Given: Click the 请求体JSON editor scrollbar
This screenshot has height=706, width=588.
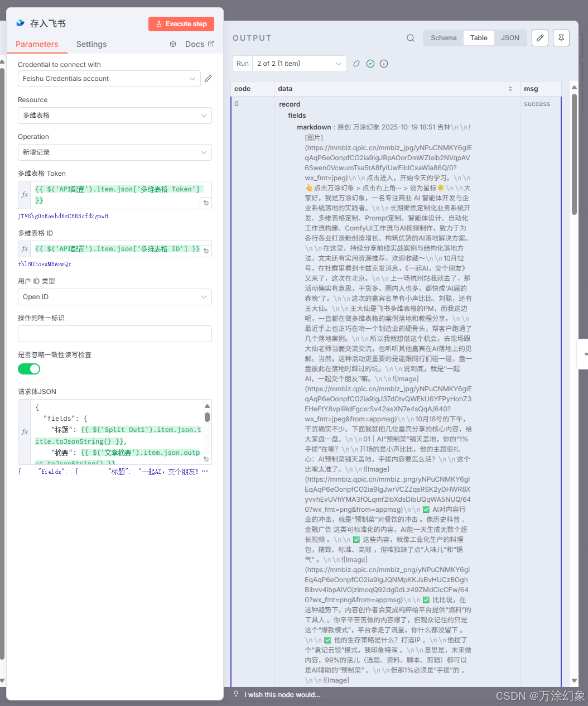Looking at the screenshot, I should click(x=207, y=417).
